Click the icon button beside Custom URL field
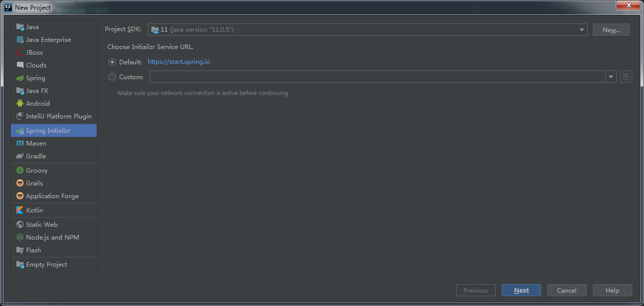644x306 pixels. (x=626, y=77)
